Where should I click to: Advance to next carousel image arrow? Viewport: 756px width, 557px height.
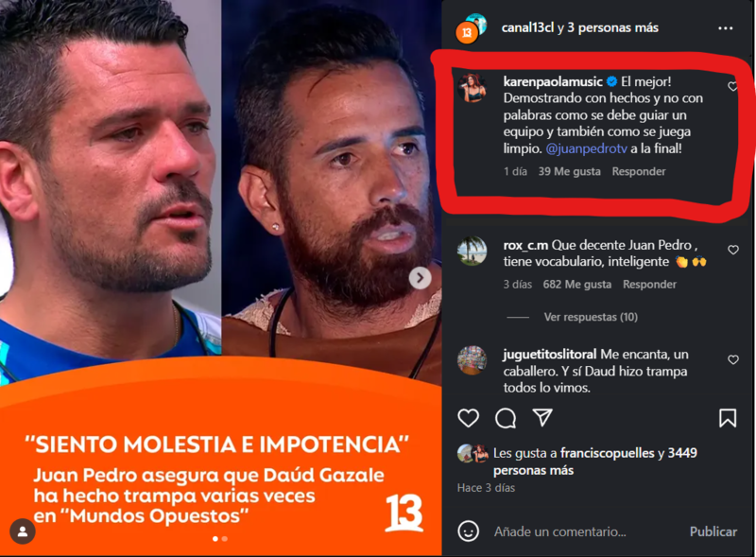tap(420, 278)
